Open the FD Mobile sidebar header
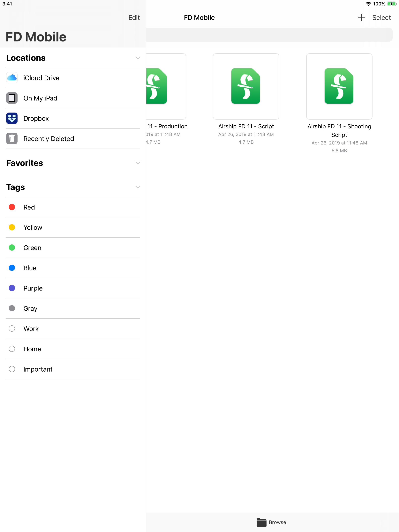Viewport: 399px width, 532px height. click(x=36, y=37)
